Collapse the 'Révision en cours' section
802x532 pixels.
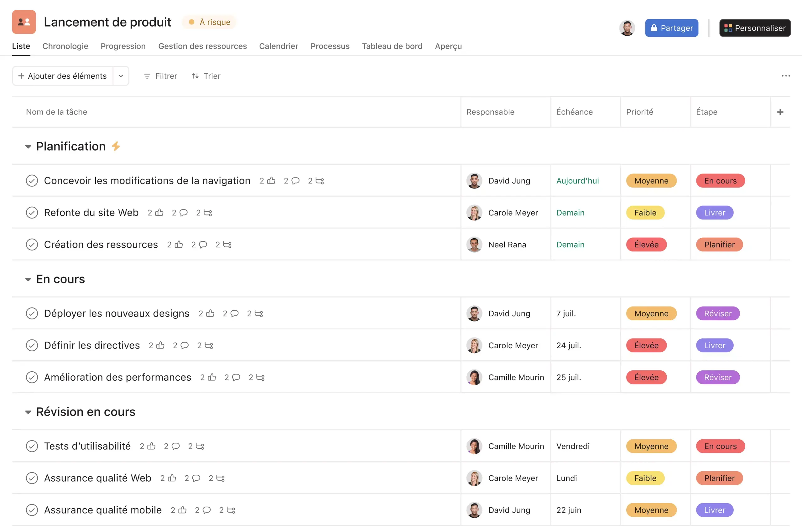click(29, 411)
